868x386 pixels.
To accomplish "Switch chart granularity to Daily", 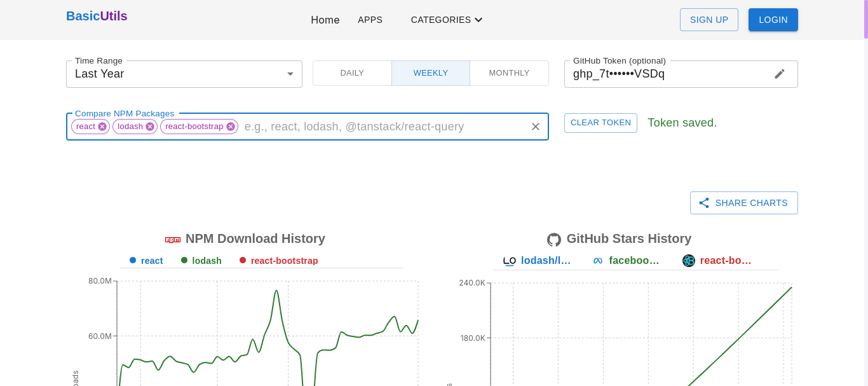I will tap(352, 73).
